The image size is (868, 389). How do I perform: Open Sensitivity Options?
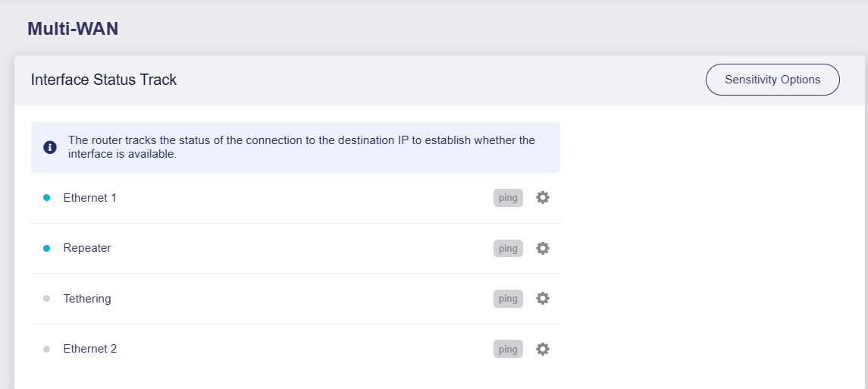pyautogui.click(x=772, y=80)
